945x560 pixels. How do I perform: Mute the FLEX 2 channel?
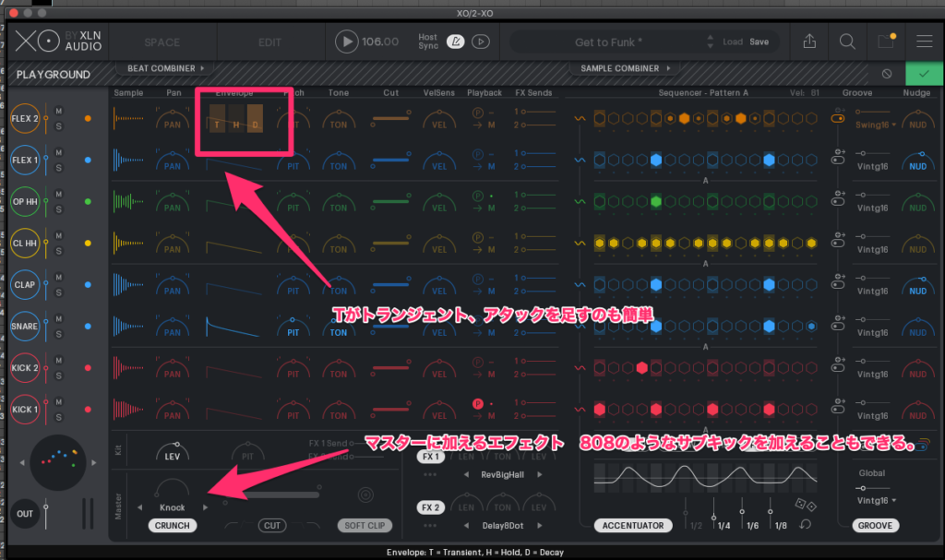pos(58,112)
